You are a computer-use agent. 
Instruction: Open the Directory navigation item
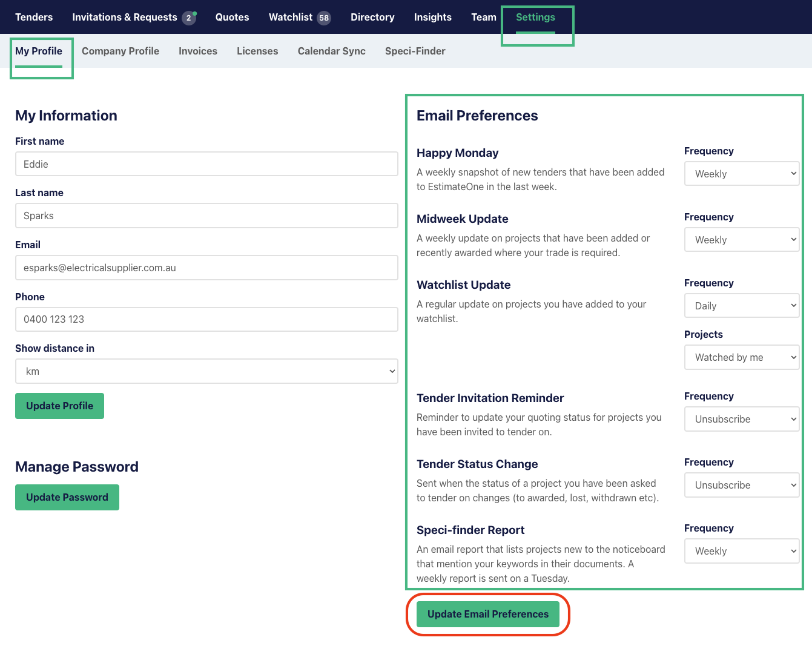click(x=372, y=17)
